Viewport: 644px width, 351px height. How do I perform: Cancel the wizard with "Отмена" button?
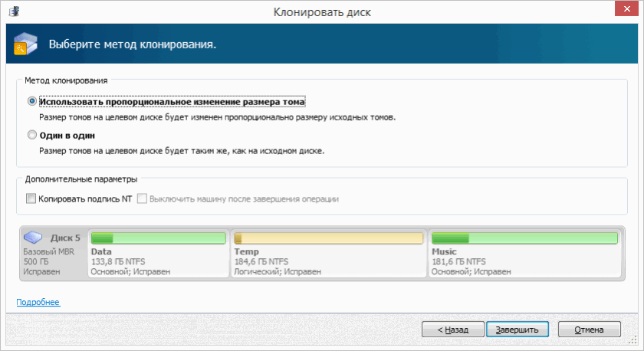[x=589, y=330]
